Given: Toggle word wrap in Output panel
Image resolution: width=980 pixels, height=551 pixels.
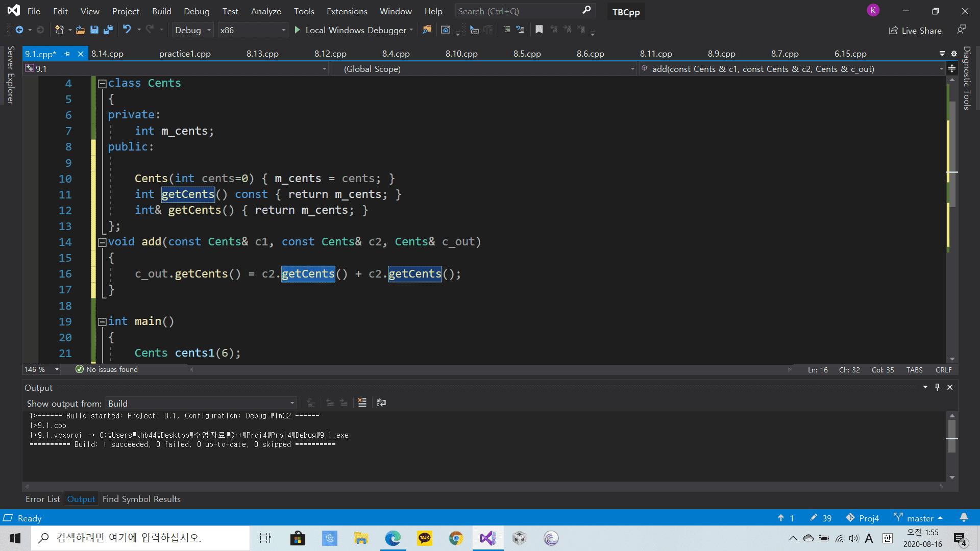Looking at the screenshot, I should (381, 403).
